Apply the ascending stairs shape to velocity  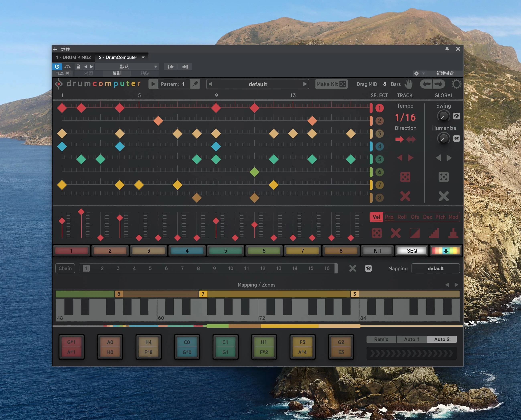click(x=434, y=233)
